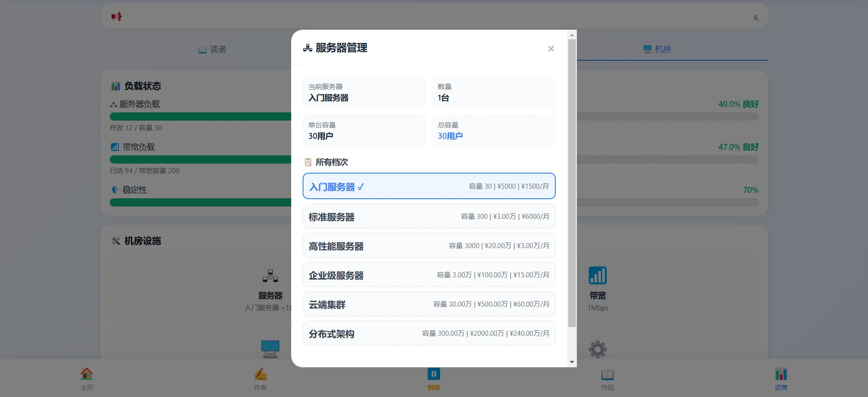The height and width of the screenshot is (397, 868).
Task: Click the 1Mbps bandwidth value
Action: pyautogui.click(x=598, y=308)
